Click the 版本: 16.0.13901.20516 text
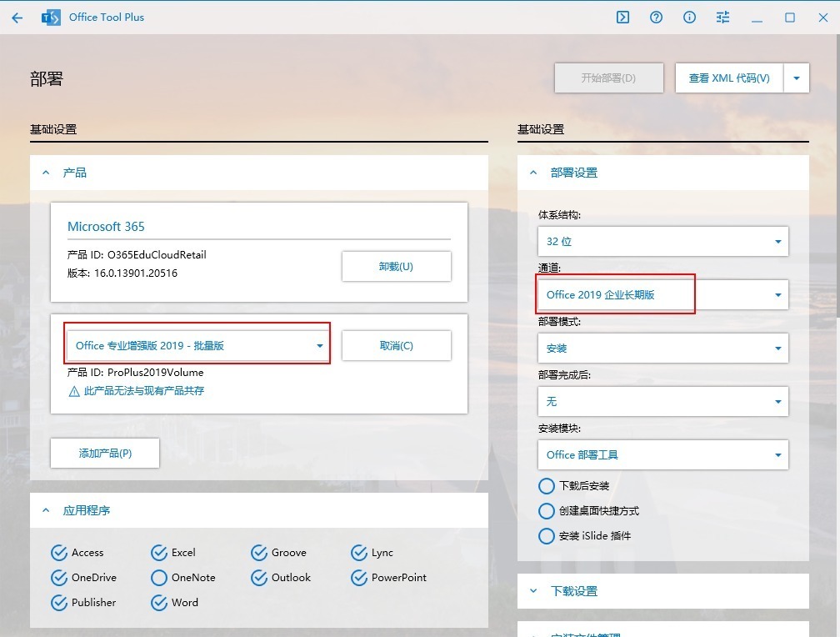Image resolution: width=840 pixels, height=637 pixels. [122, 273]
